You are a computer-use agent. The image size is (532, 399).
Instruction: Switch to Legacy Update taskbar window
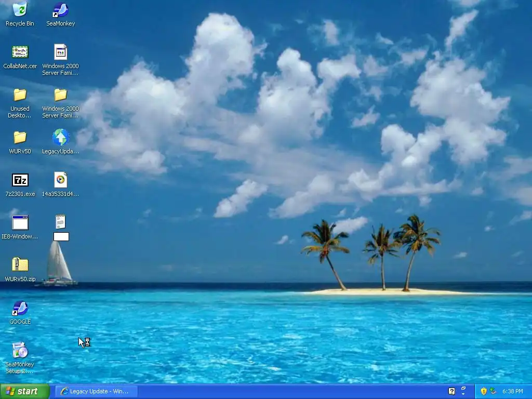(x=96, y=391)
